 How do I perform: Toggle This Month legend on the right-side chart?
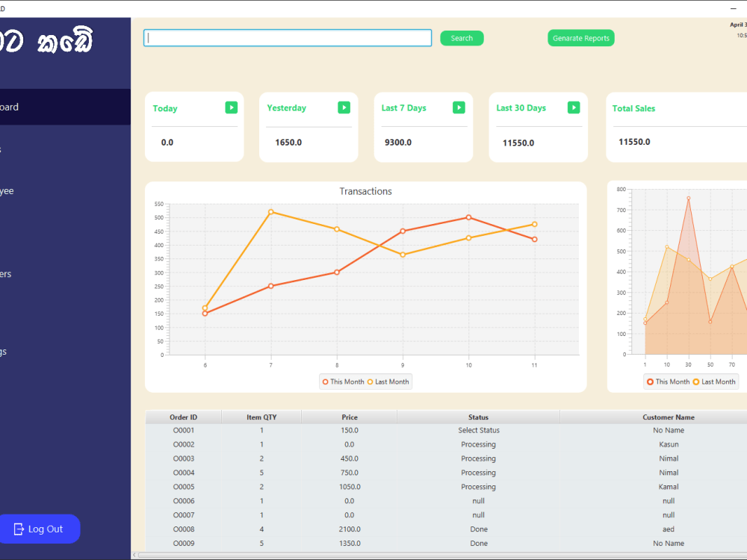click(667, 381)
